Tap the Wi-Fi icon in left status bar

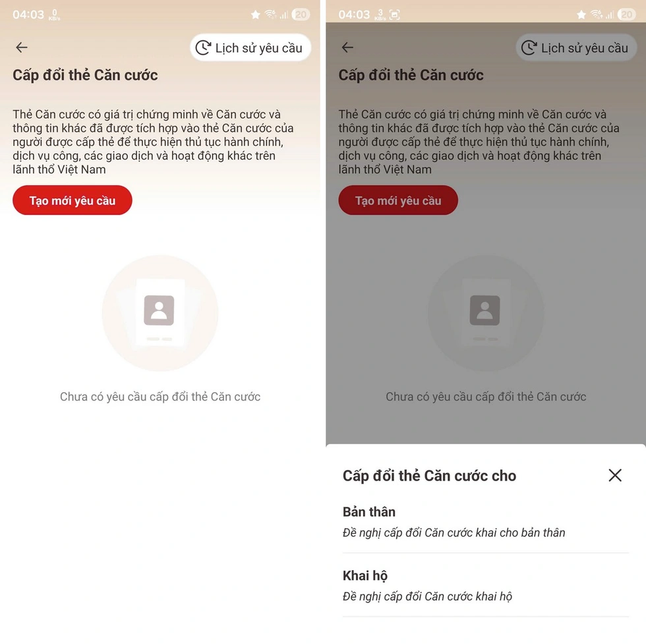click(x=271, y=15)
